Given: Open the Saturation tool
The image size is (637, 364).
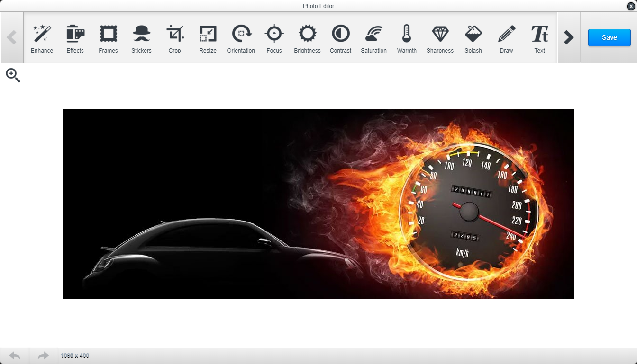Looking at the screenshot, I should coord(373,38).
